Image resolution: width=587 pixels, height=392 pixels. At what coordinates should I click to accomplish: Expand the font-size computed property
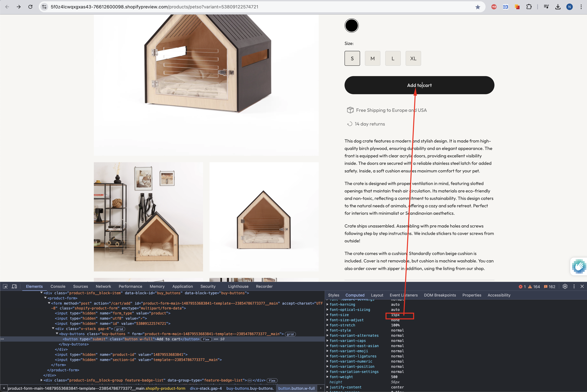[327, 315]
